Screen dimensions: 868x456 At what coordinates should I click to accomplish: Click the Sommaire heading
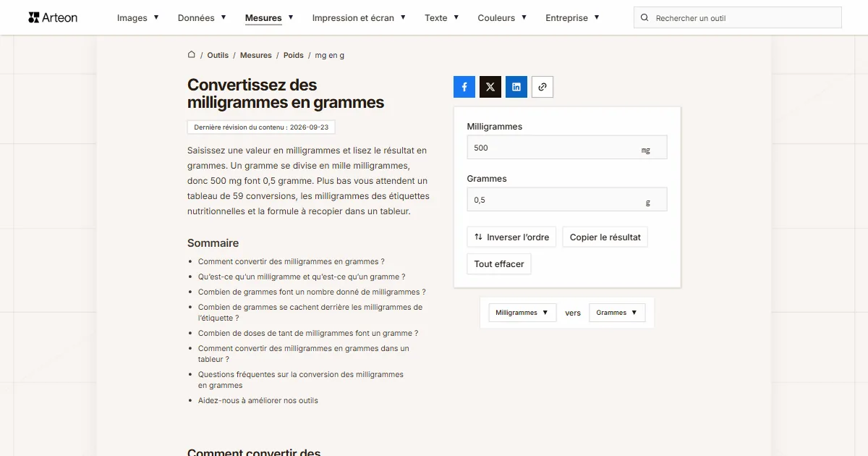click(x=213, y=243)
